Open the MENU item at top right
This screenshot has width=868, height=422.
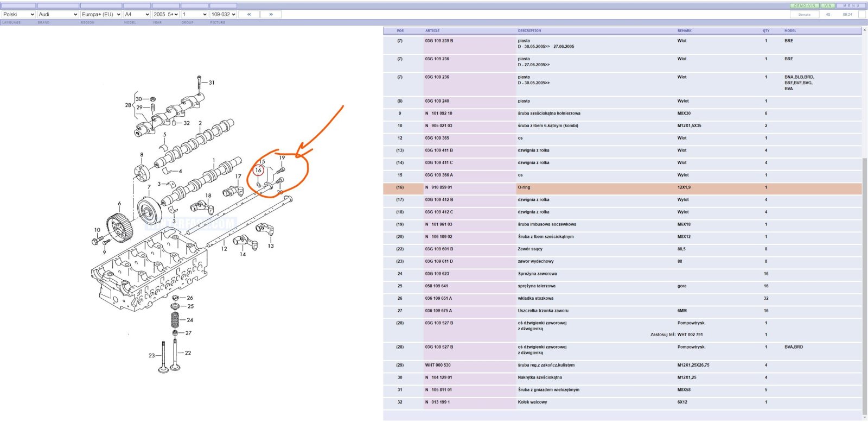(851, 5)
